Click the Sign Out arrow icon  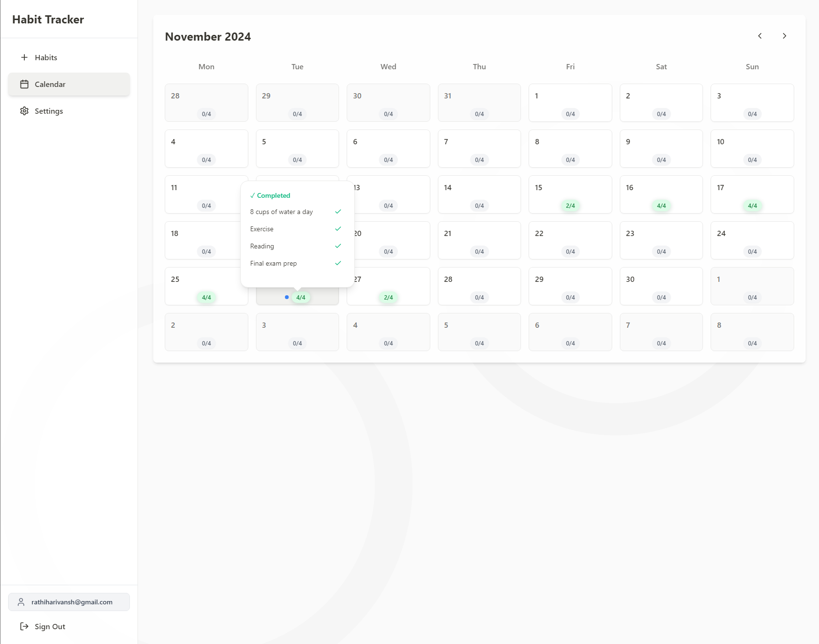click(x=24, y=626)
